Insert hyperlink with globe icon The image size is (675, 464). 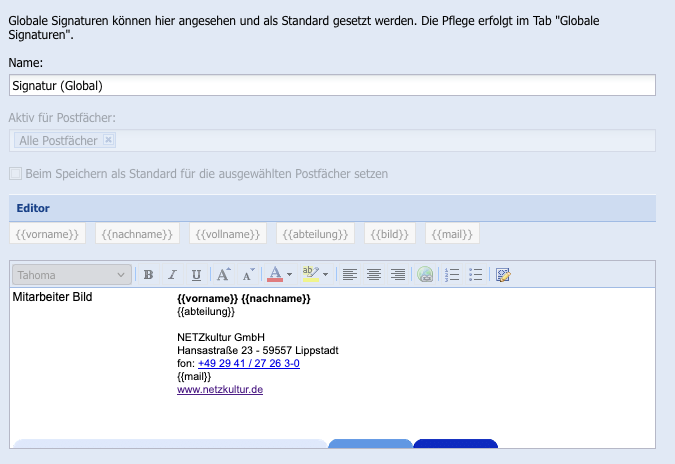tap(425, 275)
